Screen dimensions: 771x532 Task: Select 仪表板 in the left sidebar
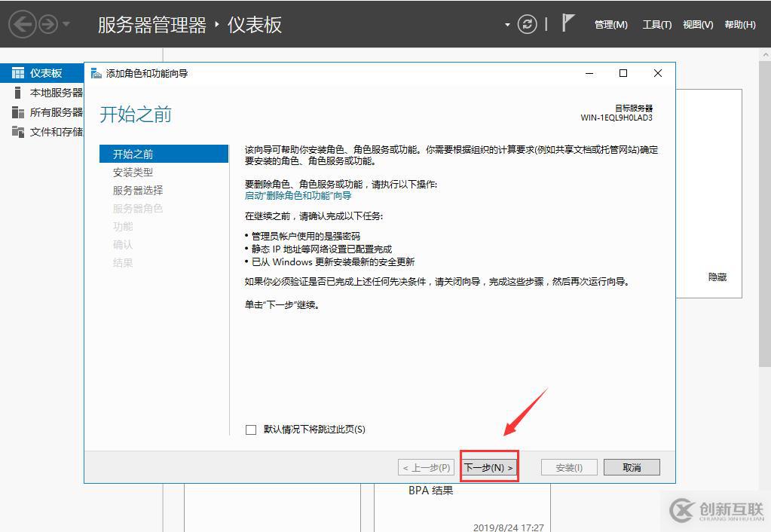pyautogui.click(x=41, y=73)
